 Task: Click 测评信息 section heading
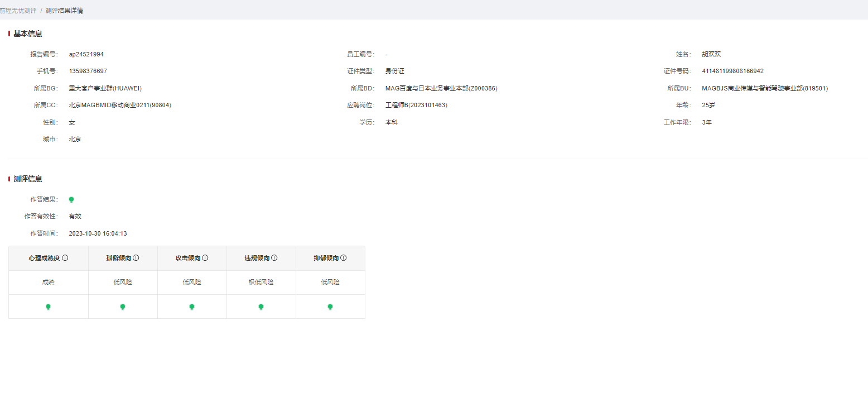(28, 179)
